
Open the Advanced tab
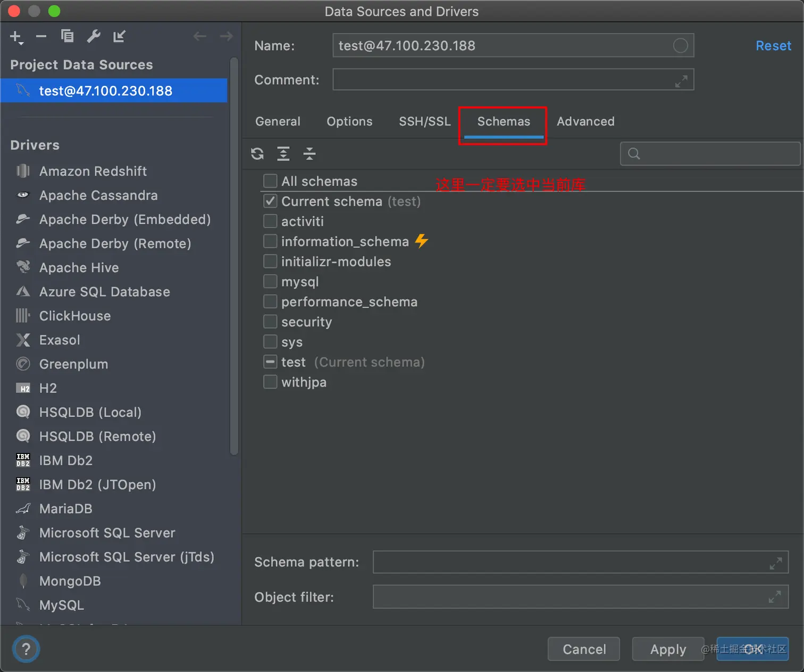[x=585, y=121]
